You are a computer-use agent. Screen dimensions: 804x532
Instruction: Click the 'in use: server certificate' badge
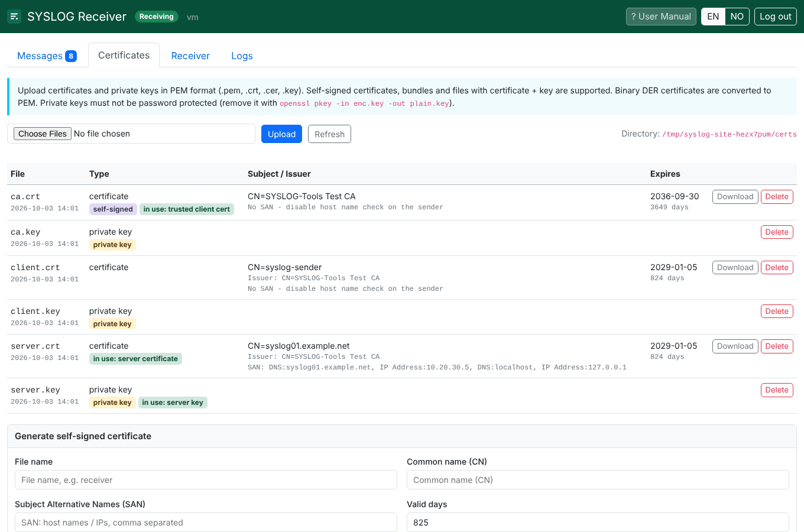point(135,359)
